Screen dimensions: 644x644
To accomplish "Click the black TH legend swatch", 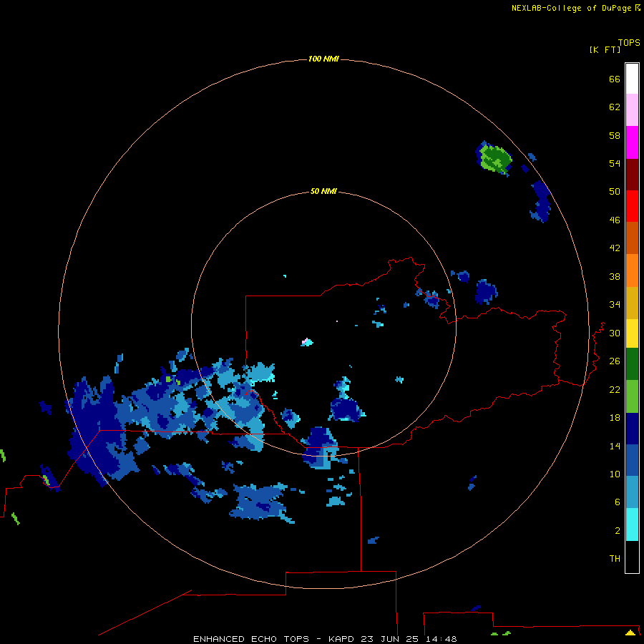I will point(632,557).
